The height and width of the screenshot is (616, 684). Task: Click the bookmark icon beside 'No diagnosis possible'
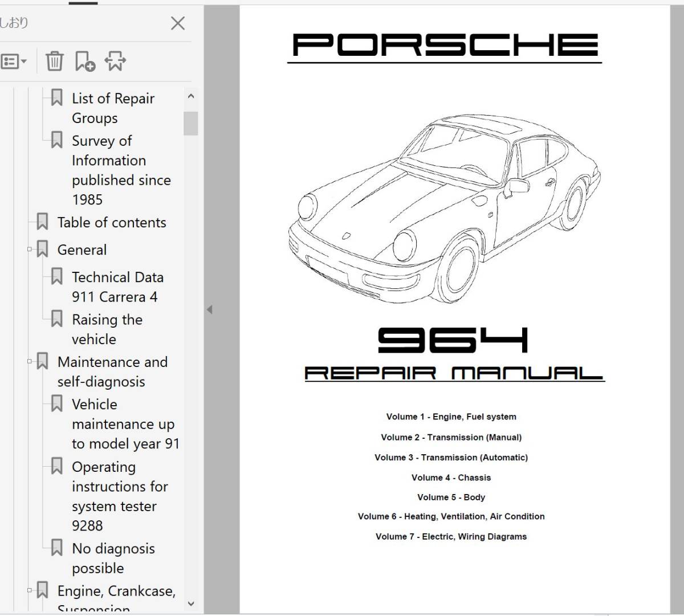point(56,548)
